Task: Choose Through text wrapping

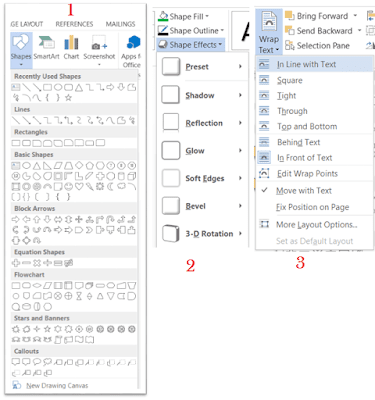Action: pyautogui.click(x=314, y=111)
